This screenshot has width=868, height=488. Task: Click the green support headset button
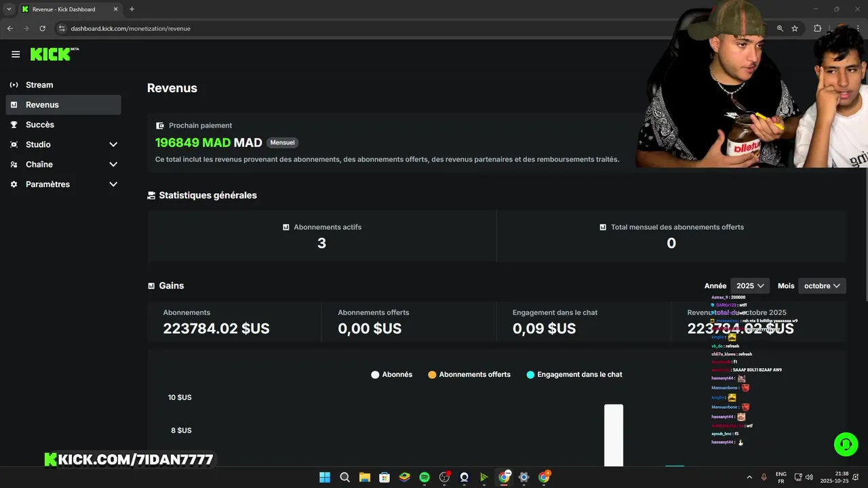point(846,445)
